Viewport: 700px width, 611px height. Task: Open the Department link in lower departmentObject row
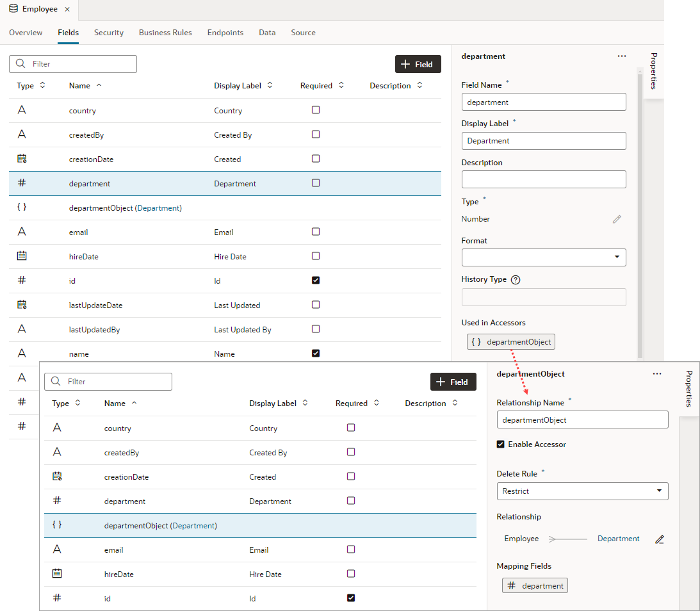coord(194,526)
